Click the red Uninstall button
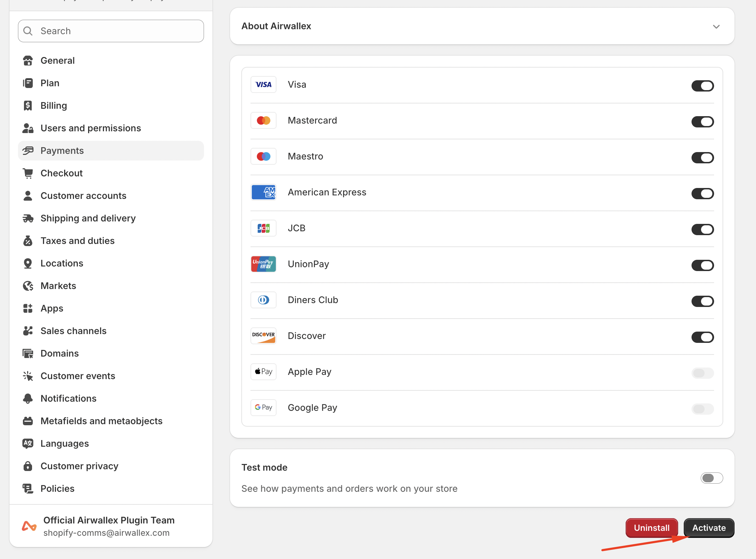The height and width of the screenshot is (559, 756). point(651,528)
